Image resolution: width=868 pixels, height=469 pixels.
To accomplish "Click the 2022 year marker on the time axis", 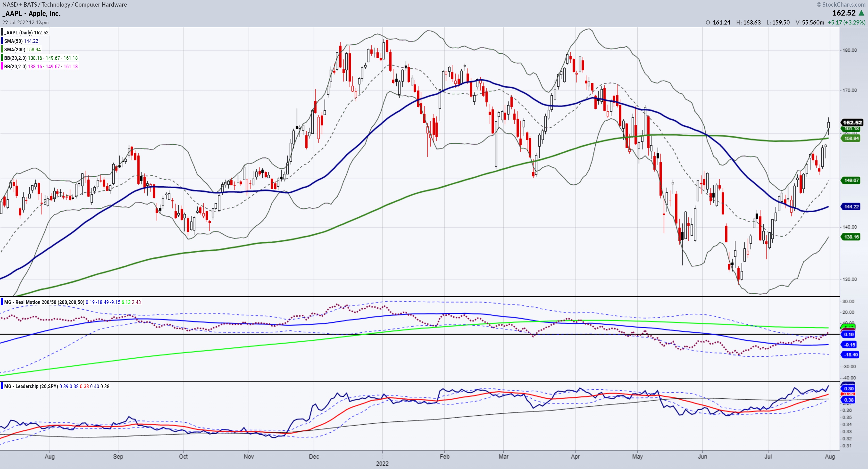I will 382,464.
